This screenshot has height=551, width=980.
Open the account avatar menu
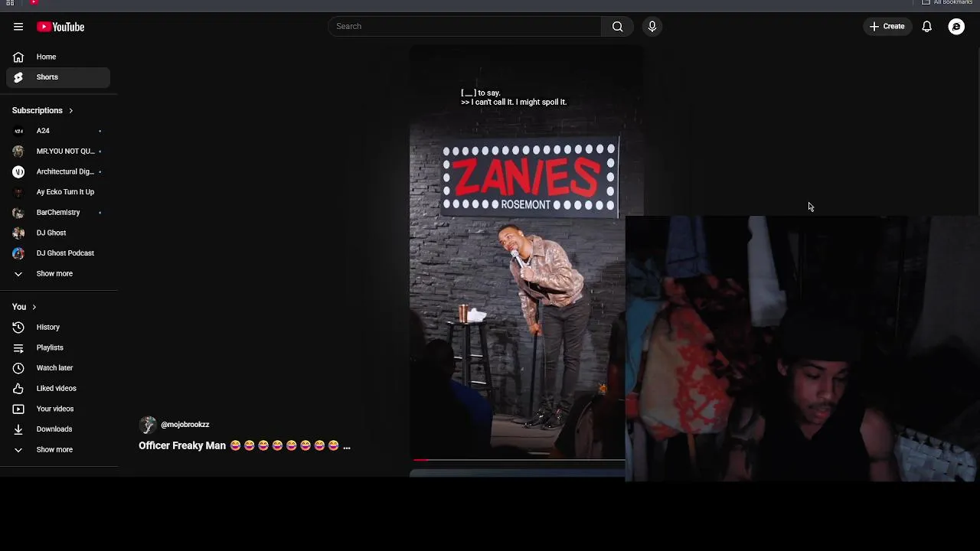pos(956,27)
